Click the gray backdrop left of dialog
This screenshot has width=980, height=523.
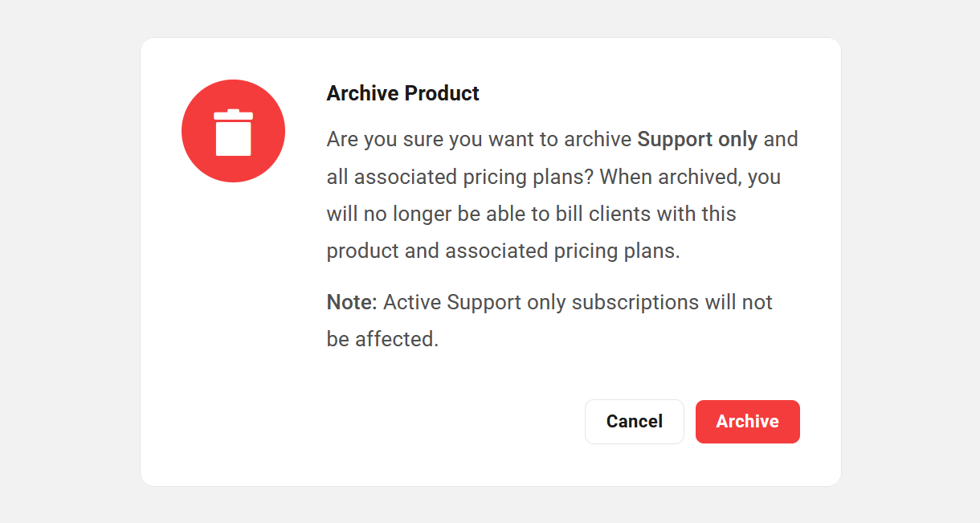pos(70,261)
